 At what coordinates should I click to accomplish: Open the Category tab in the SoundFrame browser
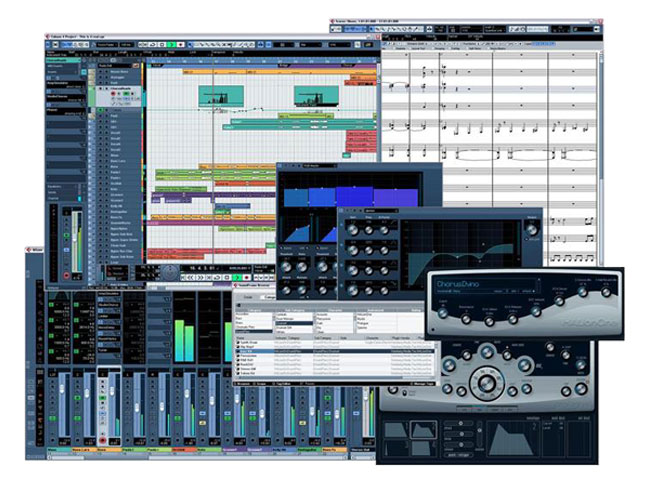[269, 297]
